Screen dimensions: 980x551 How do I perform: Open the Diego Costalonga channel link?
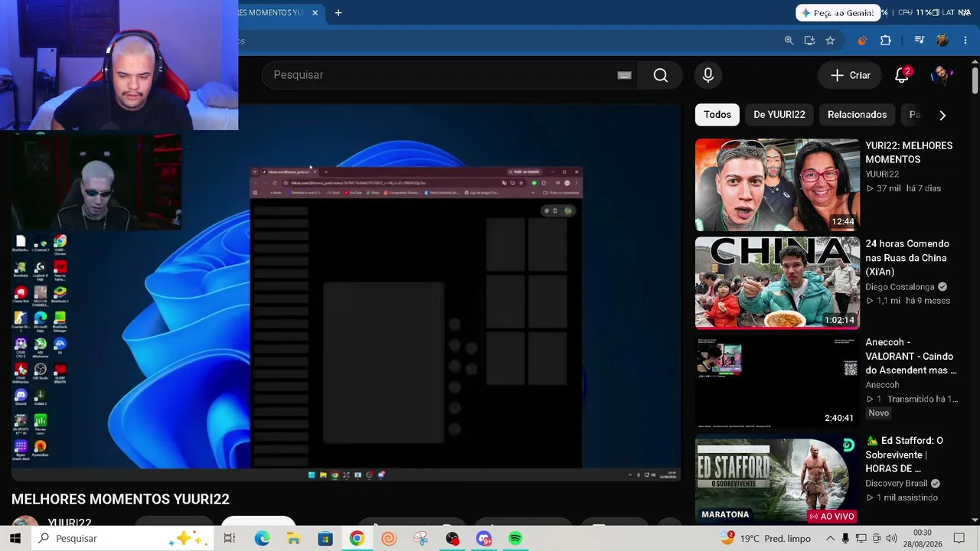(900, 287)
